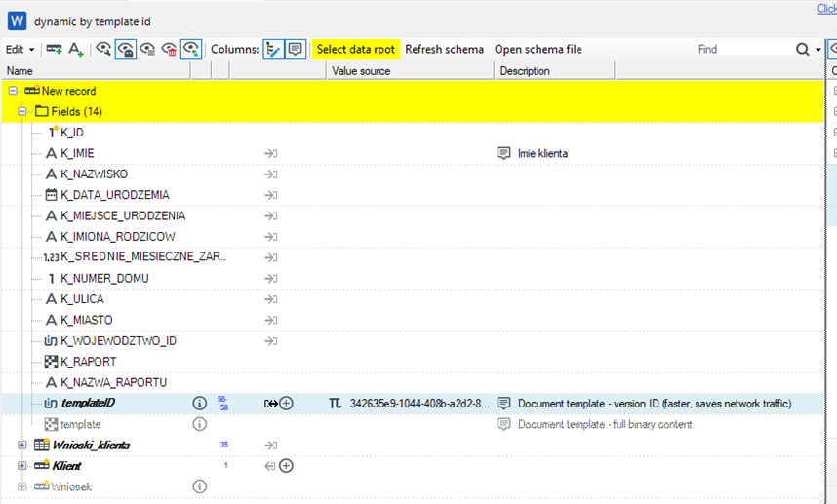This screenshot has width=837, height=504.
Task: Click Select data root
Action: tap(356, 49)
